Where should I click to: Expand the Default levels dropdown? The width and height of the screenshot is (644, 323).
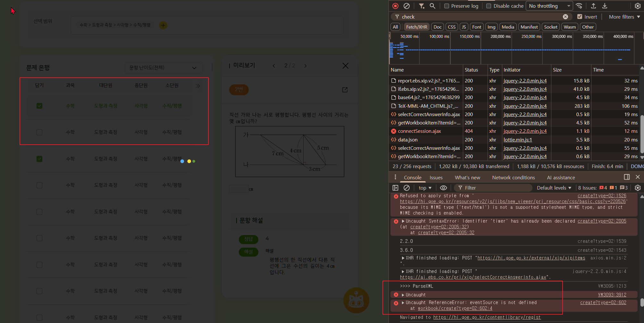point(554,188)
